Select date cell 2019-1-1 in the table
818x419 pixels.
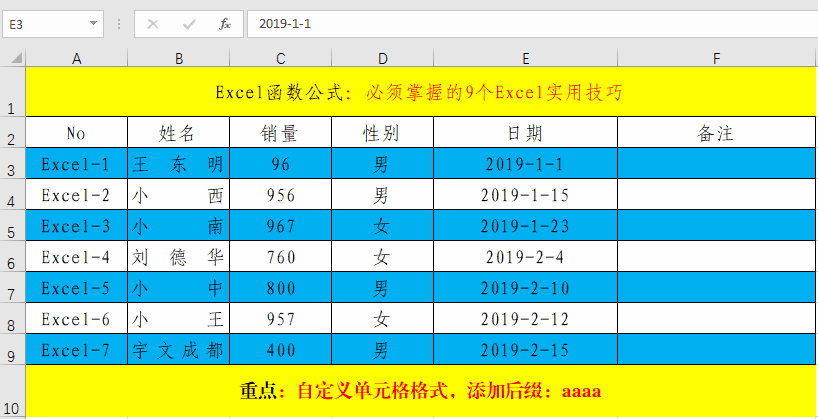click(525, 163)
